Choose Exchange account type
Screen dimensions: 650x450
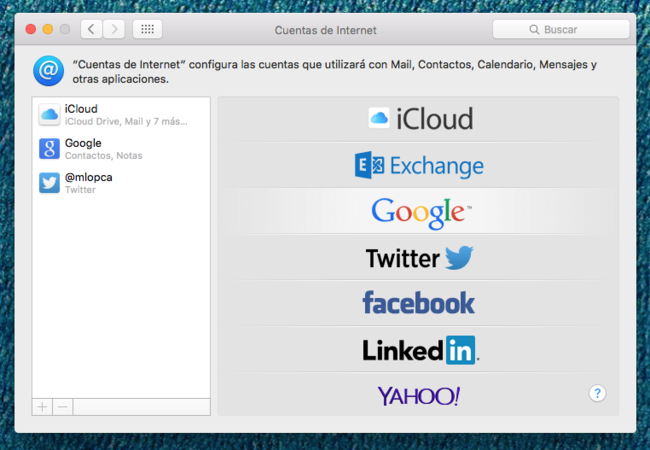[x=418, y=165]
